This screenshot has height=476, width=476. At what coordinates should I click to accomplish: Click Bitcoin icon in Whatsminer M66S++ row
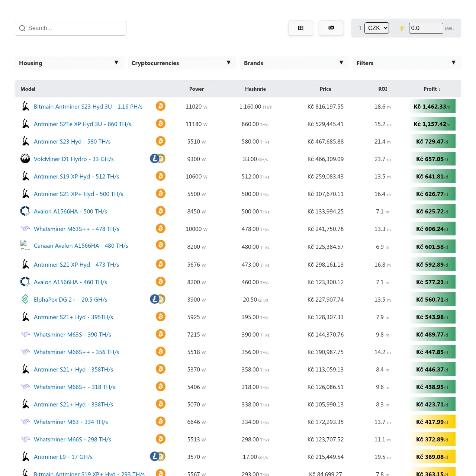click(x=161, y=352)
